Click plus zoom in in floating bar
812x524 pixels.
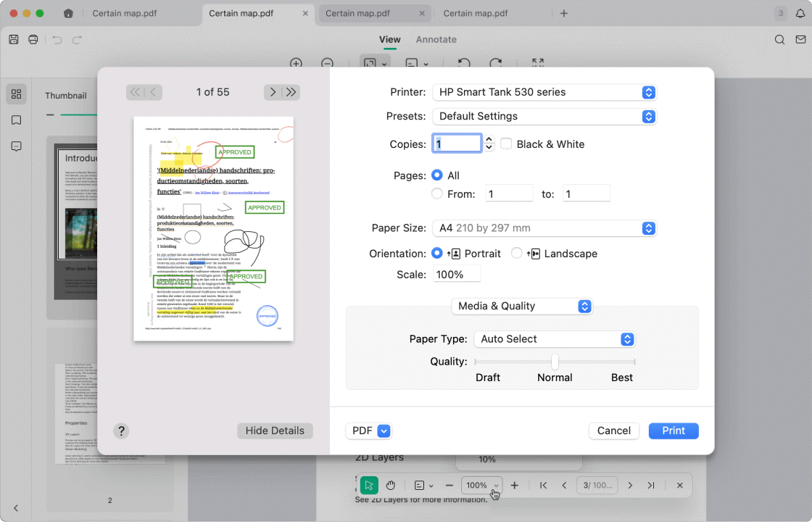tap(514, 485)
